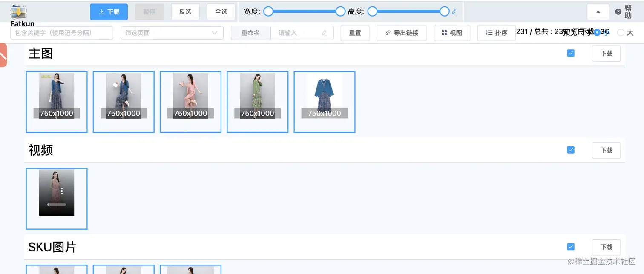Change layout using the 视图 button

(x=452, y=33)
